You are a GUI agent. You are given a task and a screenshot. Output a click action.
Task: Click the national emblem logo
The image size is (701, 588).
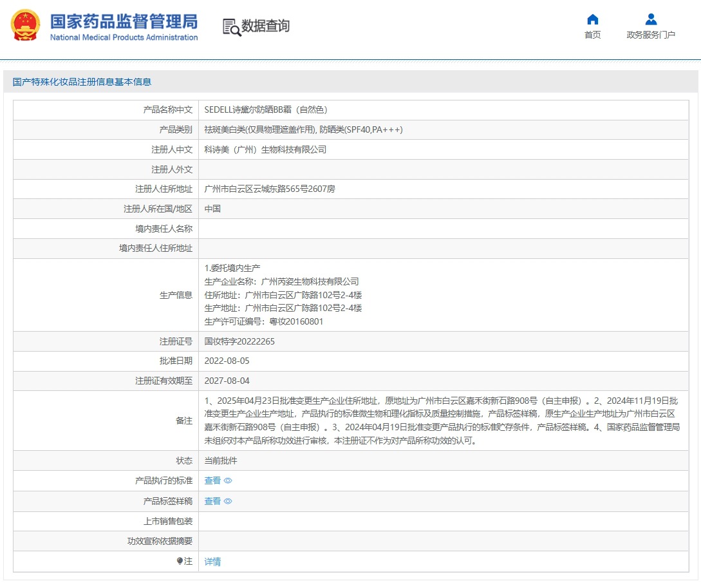tap(25, 25)
